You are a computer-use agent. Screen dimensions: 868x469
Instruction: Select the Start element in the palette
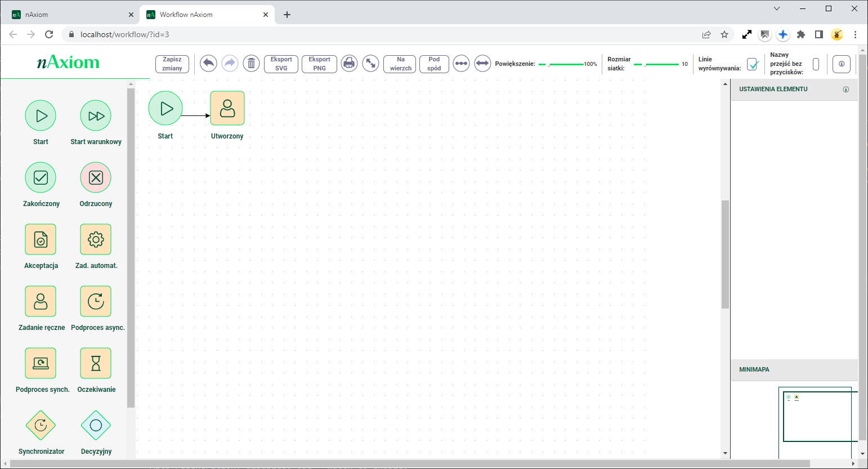click(41, 115)
